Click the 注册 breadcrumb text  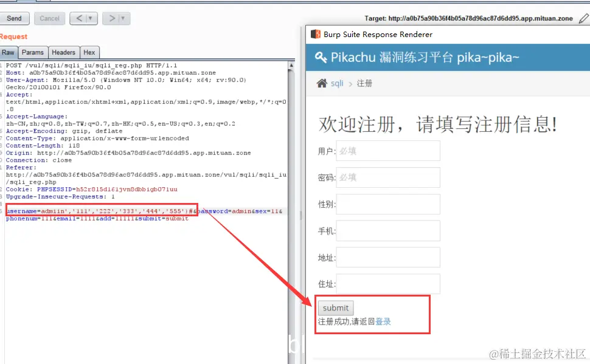coord(364,83)
